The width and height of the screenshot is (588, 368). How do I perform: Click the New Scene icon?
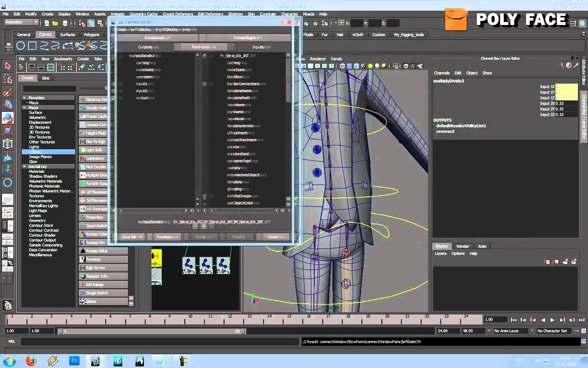[46, 24]
